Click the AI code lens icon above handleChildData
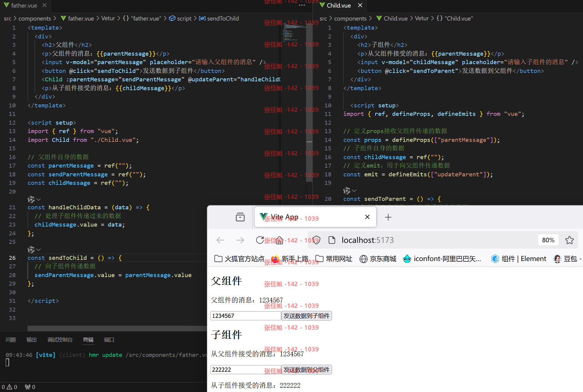 click(x=31, y=199)
